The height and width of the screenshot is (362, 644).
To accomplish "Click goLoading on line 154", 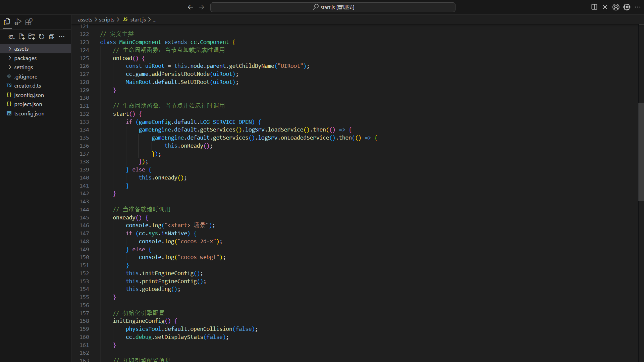I will (x=156, y=289).
